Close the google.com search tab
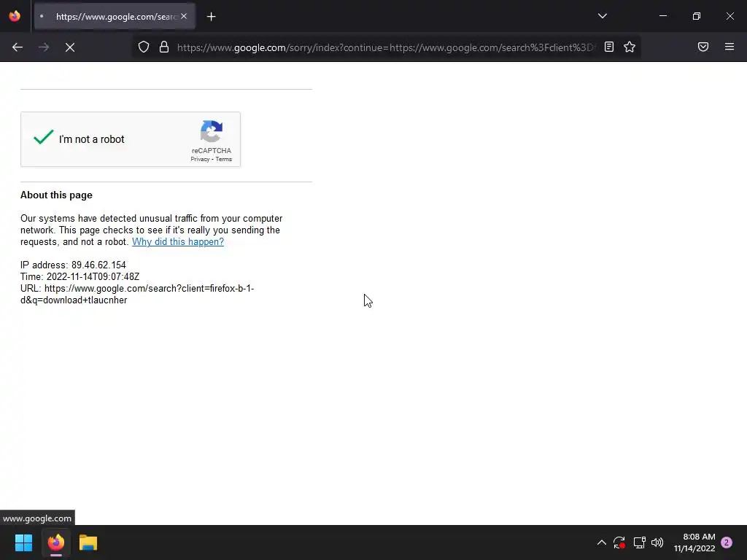 [x=184, y=16]
